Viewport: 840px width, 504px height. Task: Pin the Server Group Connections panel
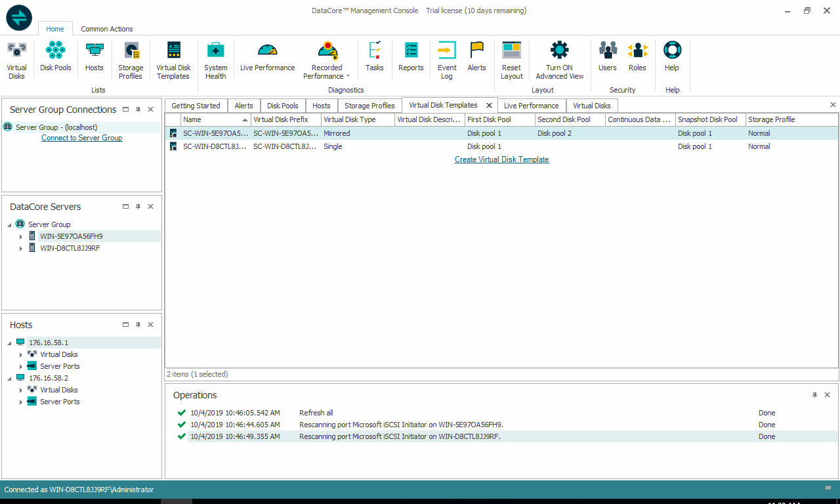tap(138, 110)
